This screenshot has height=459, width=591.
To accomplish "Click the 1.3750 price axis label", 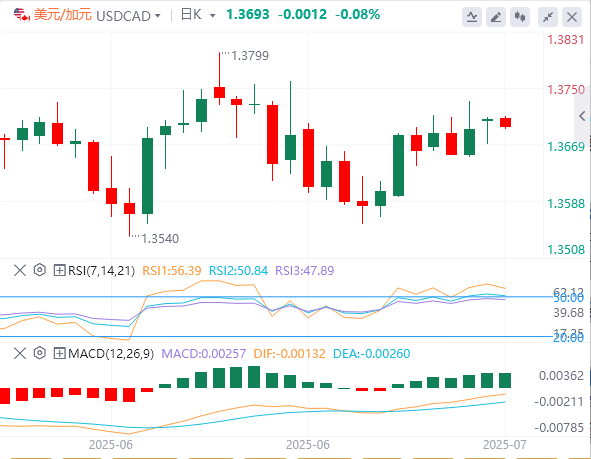I will click(x=566, y=90).
